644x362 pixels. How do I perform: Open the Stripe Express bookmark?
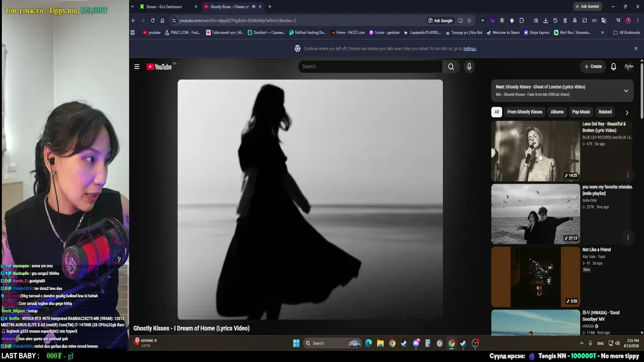click(x=536, y=33)
